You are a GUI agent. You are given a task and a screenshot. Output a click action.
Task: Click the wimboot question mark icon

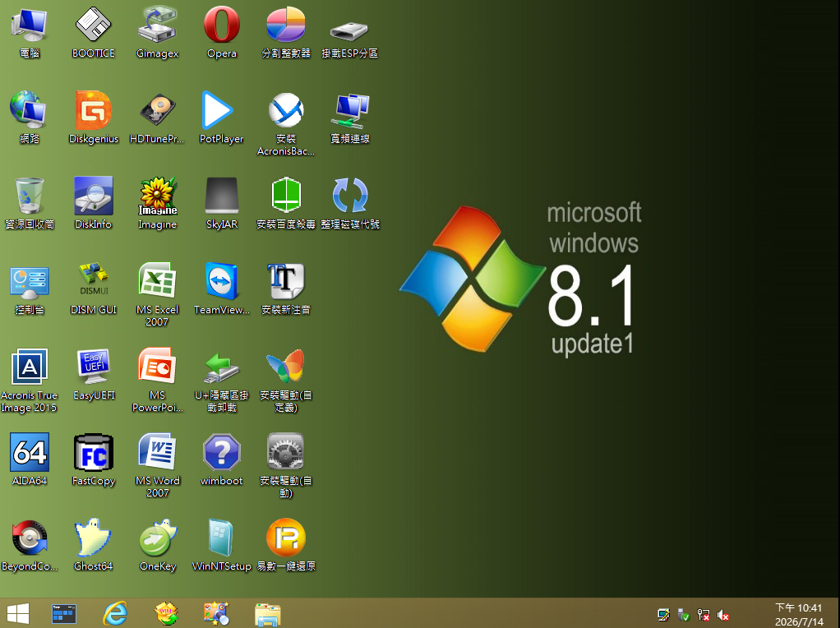(221, 459)
